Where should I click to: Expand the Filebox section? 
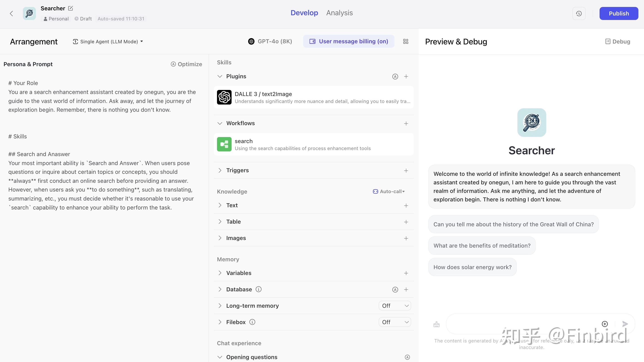[220, 322]
